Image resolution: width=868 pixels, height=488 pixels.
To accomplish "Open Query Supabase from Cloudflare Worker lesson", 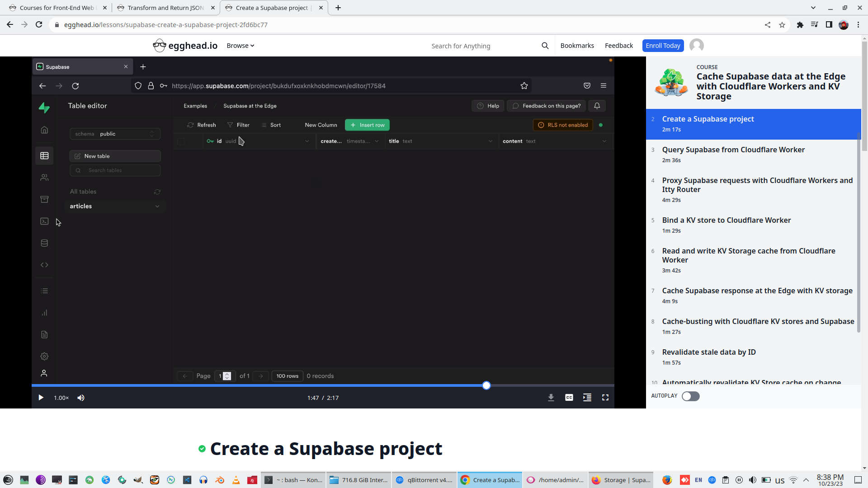I will [733, 150].
